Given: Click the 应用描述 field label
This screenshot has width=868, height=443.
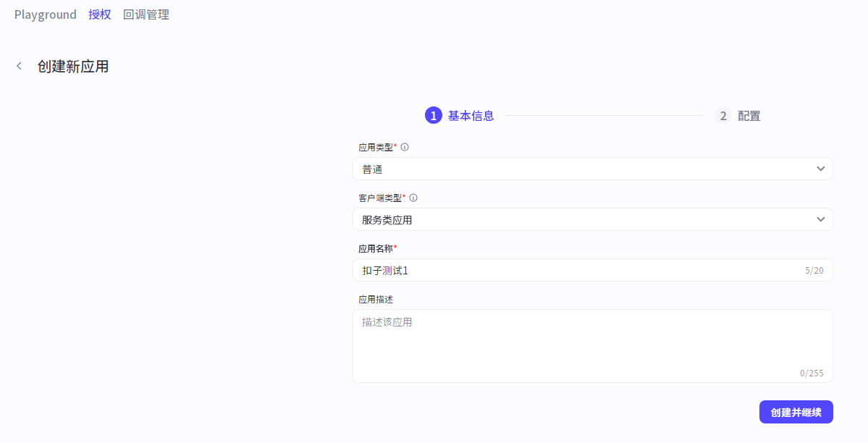Looking at the screenshot, I should [376, 299].
